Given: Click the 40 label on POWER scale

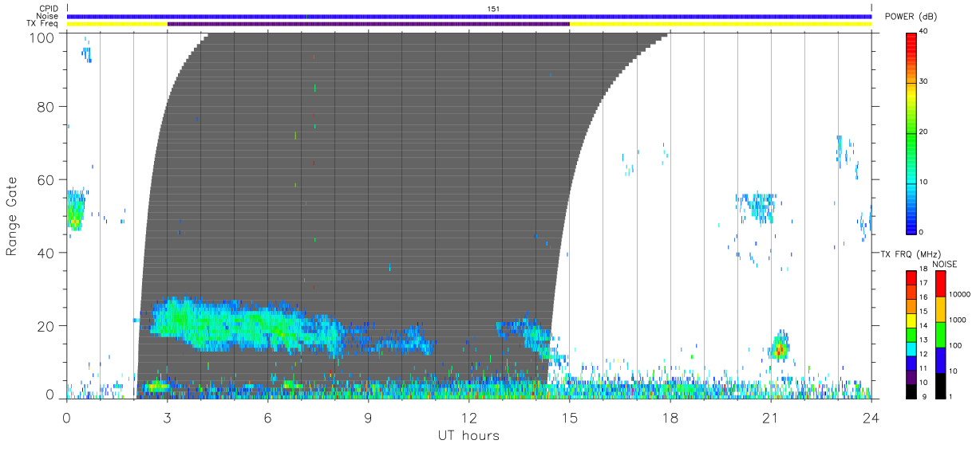Looking at the screenshot, I should (925, 31).
